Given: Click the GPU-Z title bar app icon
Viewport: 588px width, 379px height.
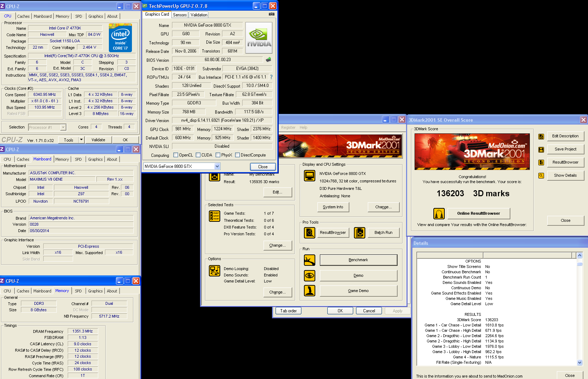Looking at the screenshot, I should click(145, 6).
